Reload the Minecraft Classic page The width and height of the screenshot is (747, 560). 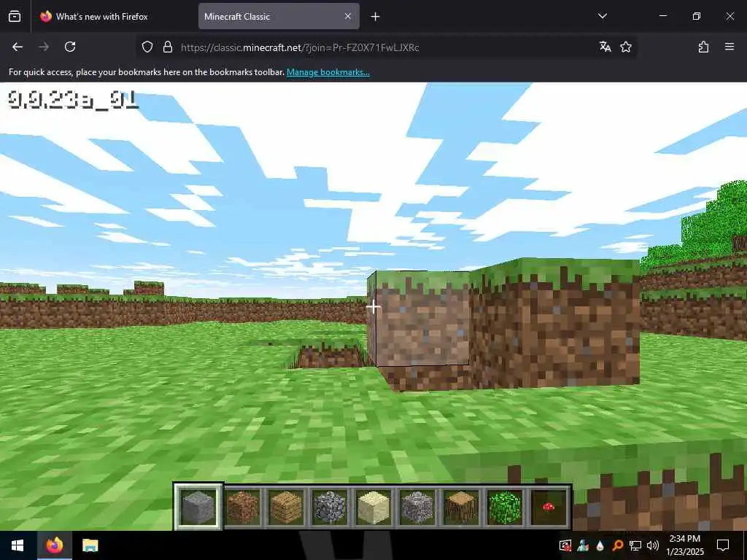(x=70, y=47)
